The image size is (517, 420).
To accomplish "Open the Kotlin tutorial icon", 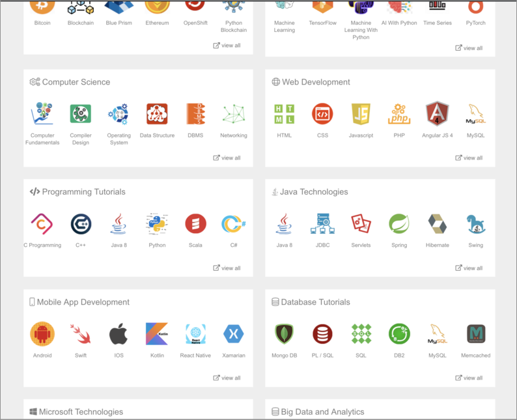I will point(157,334).
